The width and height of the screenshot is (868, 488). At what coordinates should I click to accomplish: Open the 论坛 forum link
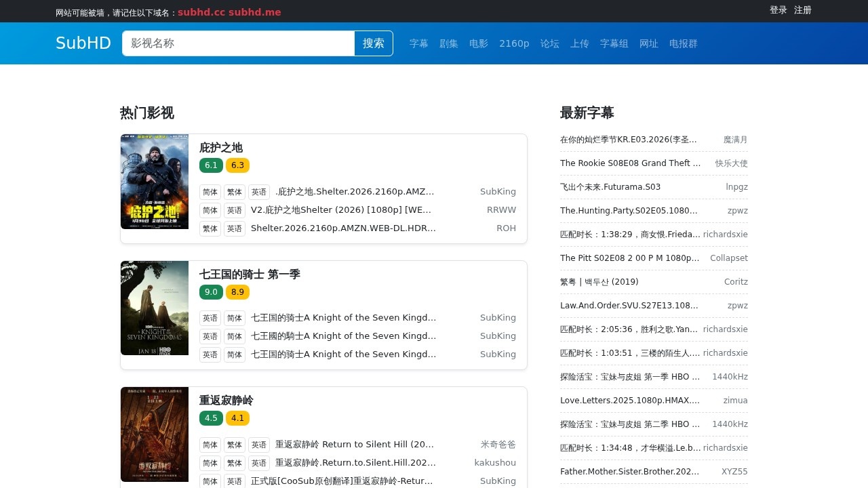click(549, 43)
